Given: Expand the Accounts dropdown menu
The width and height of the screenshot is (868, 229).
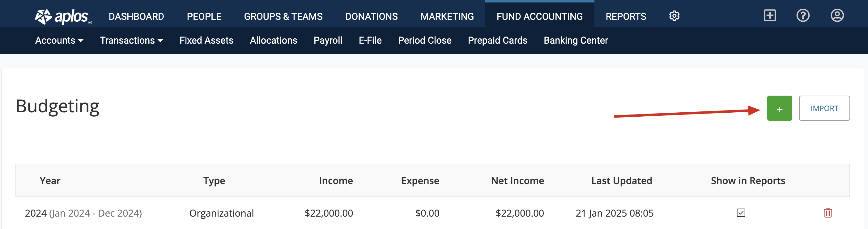Looking at the screenshot, I should [59, 40].
